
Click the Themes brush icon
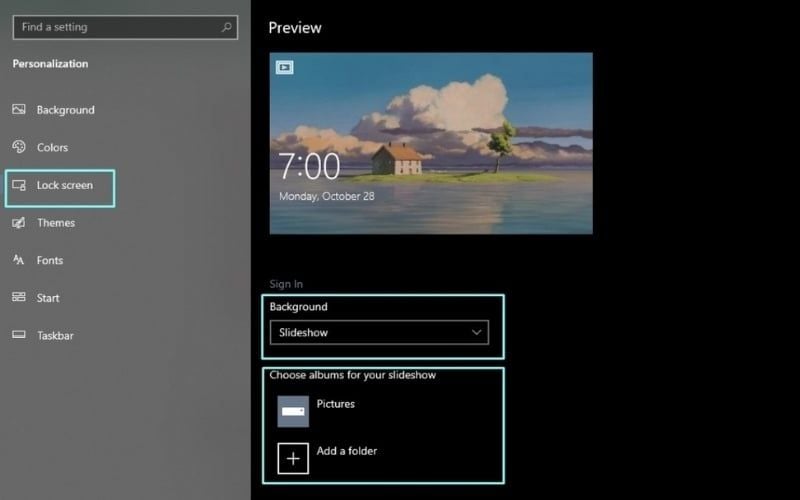pyautogui.click(x=19, y=223)
